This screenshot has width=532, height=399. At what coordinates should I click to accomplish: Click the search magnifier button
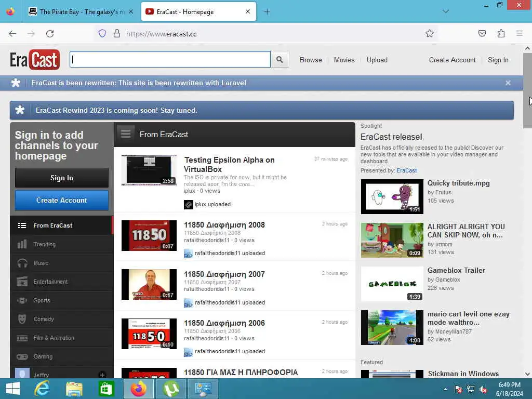(280, 60)
